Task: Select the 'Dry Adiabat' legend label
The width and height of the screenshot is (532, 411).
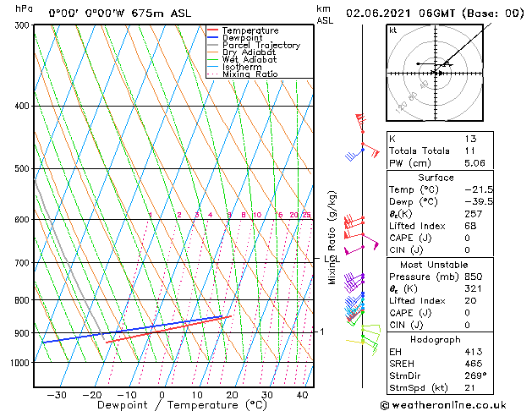Action: [249, 52]
